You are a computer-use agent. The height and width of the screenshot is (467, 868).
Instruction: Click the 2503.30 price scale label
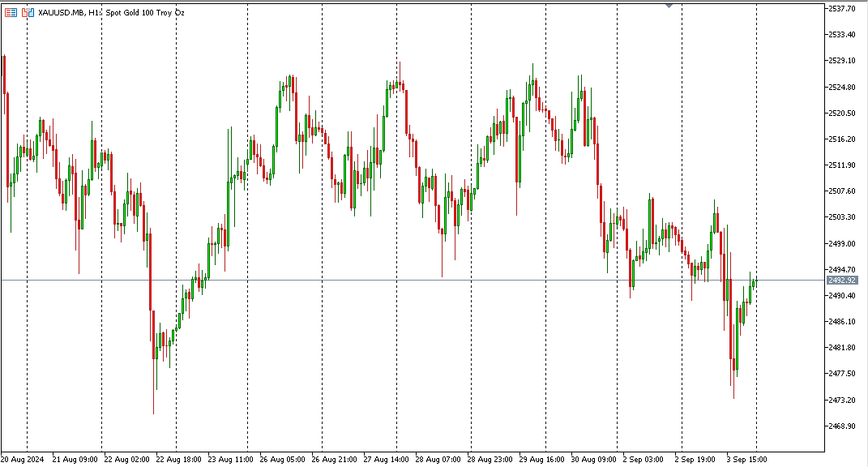841,217
